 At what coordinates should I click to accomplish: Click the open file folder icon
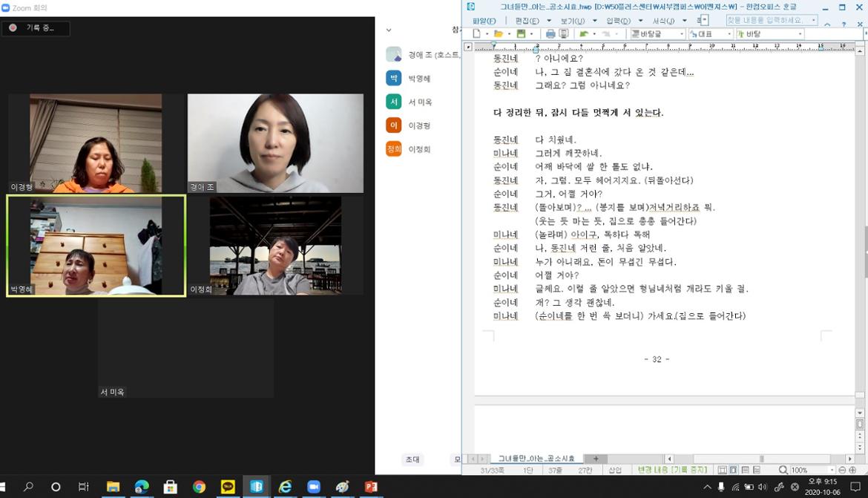(499, 34)
